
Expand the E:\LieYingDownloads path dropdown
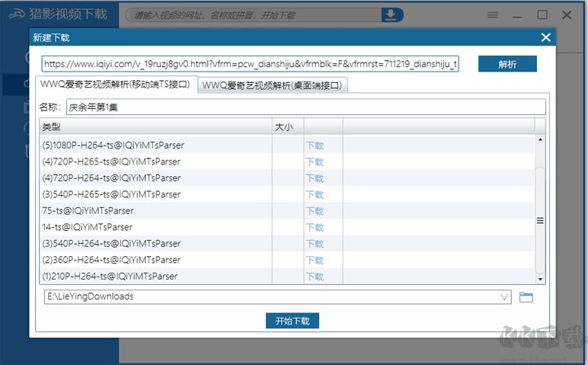[505, 297]
